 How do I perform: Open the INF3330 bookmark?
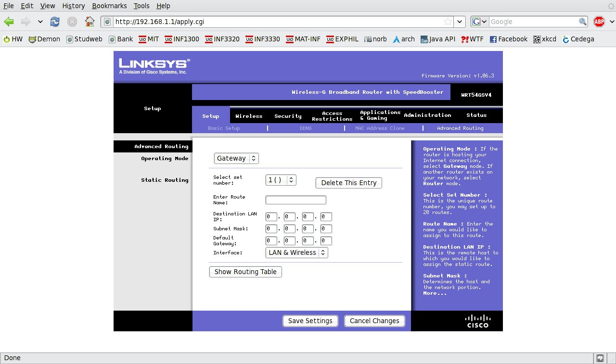pos(262,39)
